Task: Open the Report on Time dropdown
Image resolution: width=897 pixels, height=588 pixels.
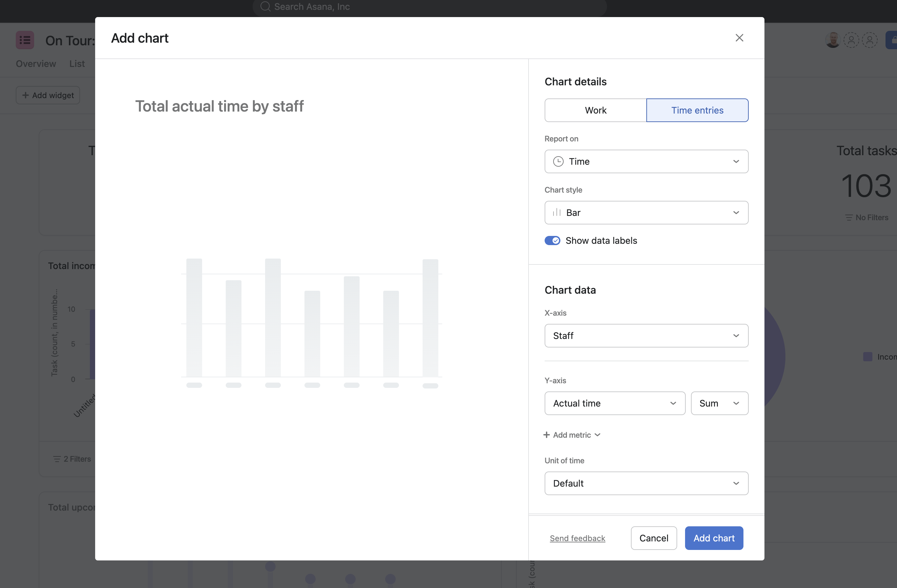Action: (x=646, y=161)
